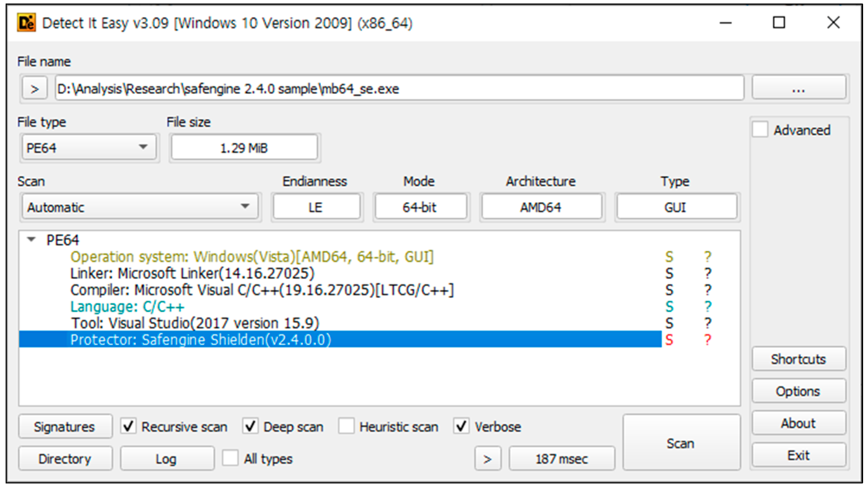The height and width of the screenshot is (488, 868).
Task: Disable the Recursive scan checkbox
Action: [x=128, y=426]
